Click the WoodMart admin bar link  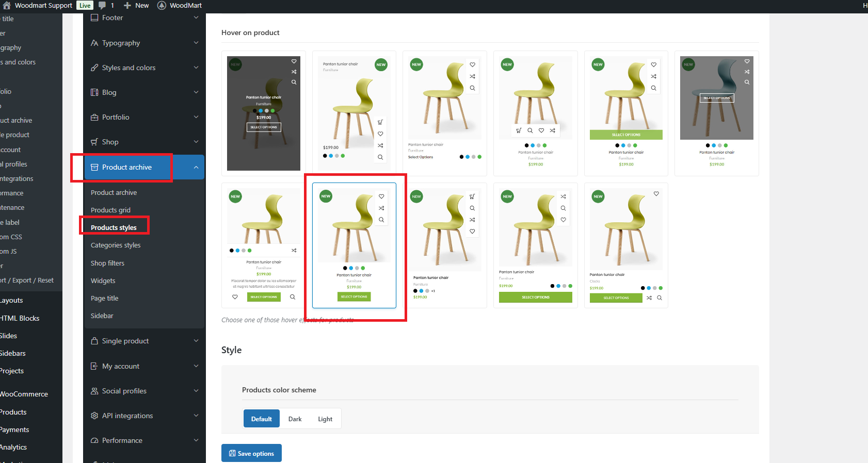[186, 5]
